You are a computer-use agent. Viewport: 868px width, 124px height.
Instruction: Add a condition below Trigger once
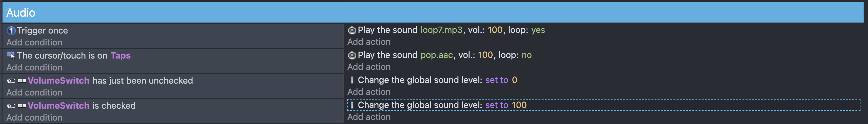click(34, 42)
